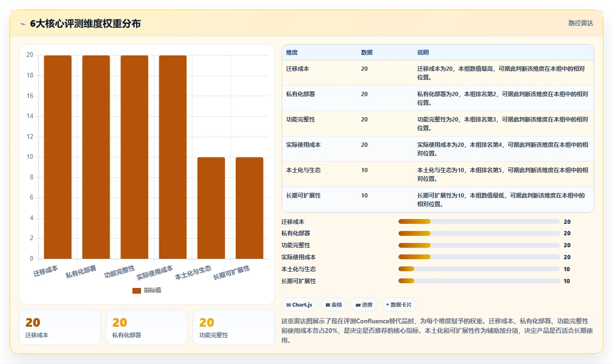613x364 pixels.
Task: Click the description of 长期可扩展性 row
Action: pos(501,199)
